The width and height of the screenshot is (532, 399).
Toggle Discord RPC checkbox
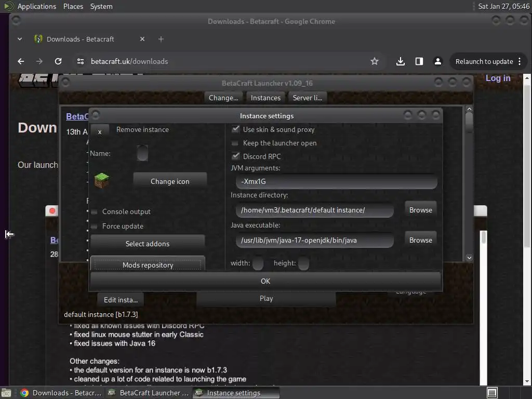coord(235,156)
